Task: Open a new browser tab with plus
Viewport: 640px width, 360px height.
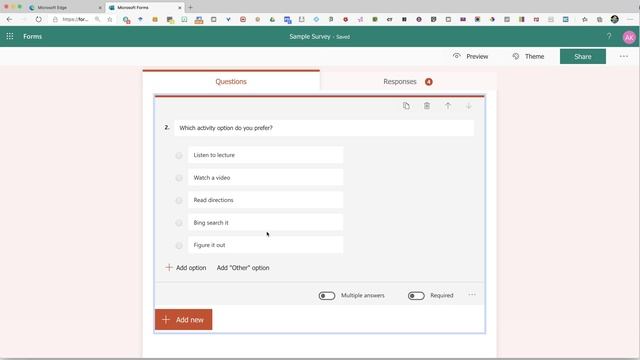Action: pyautogui.click(x=190, y=7)
